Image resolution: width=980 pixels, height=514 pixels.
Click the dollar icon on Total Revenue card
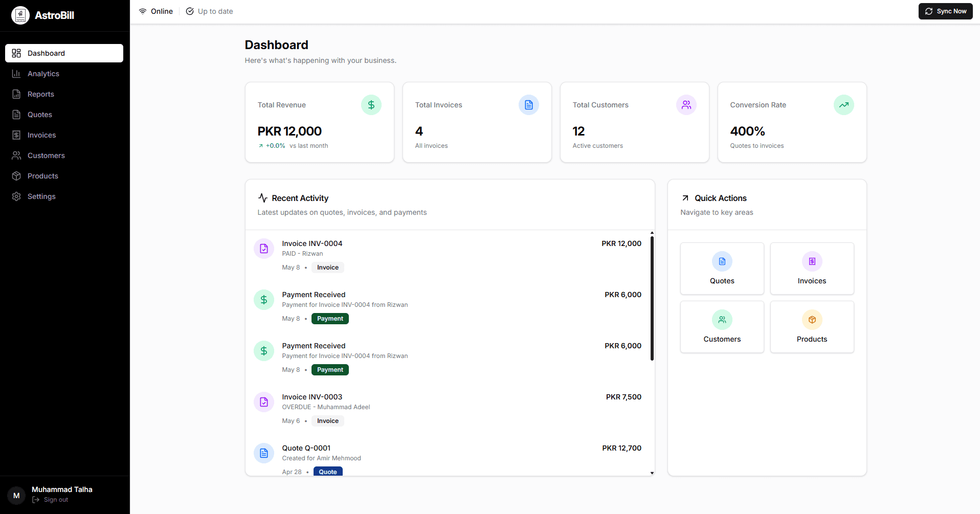coord(371,105)
